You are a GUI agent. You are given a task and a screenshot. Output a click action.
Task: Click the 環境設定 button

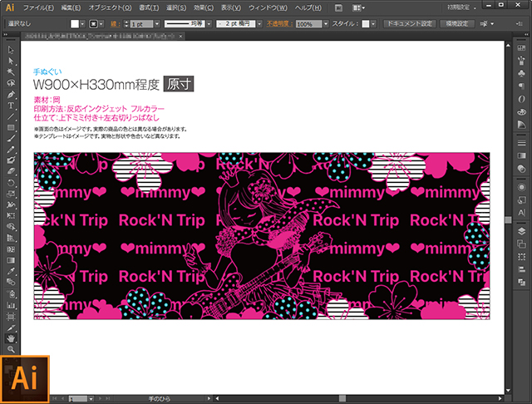pyautogui.click(x=456, y=24)
